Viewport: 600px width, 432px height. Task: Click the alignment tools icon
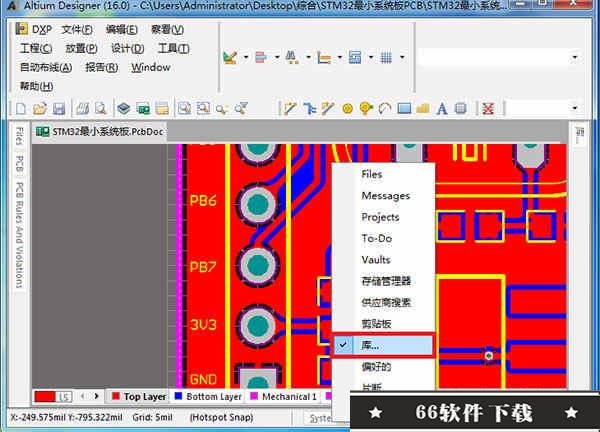(x=261, y=58)
